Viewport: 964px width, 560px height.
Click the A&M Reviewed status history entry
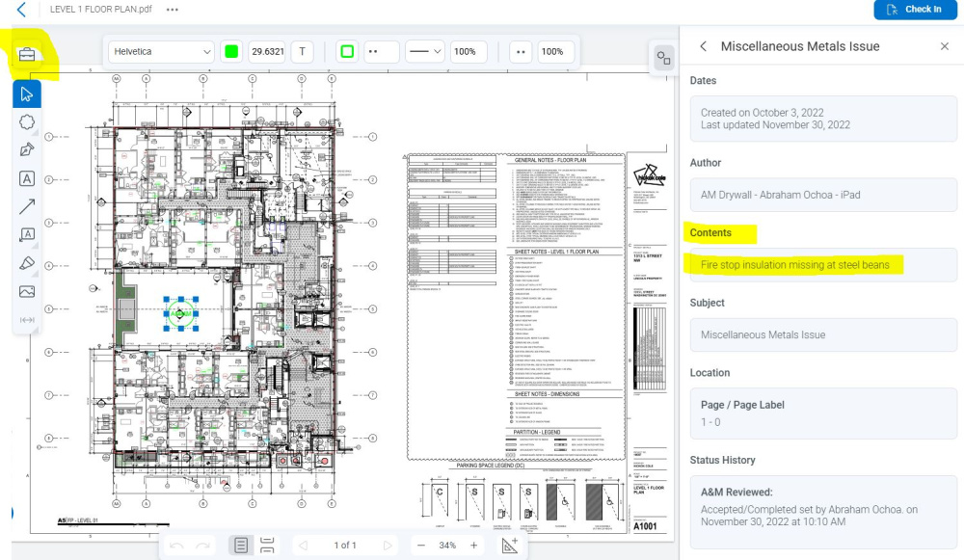823,512
